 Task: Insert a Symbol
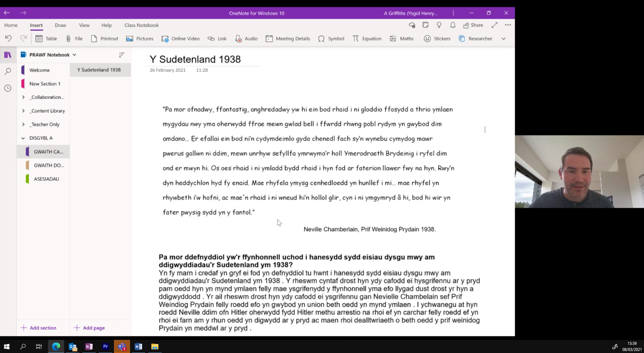coord(331,39)
